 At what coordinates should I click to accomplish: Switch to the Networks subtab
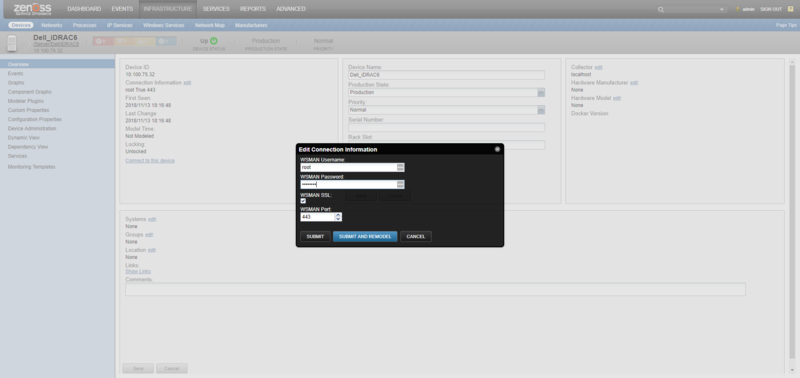pyautogui.click(x=52, y=25)
